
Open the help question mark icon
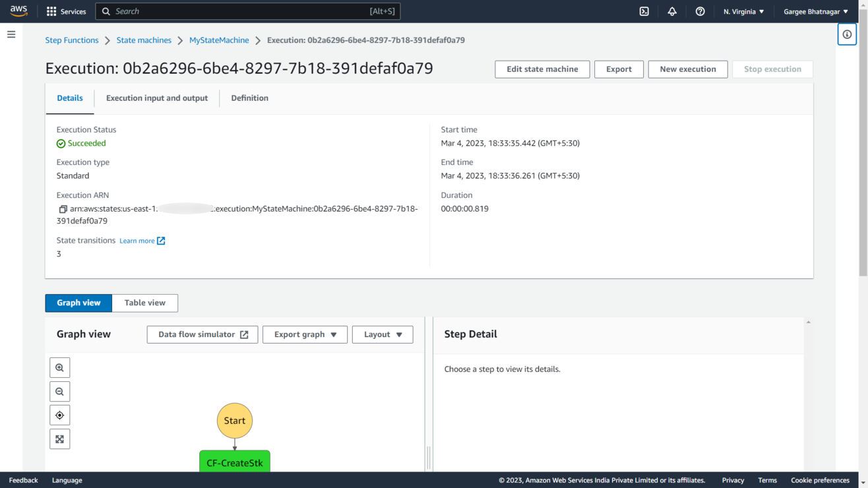coord(700,11)
